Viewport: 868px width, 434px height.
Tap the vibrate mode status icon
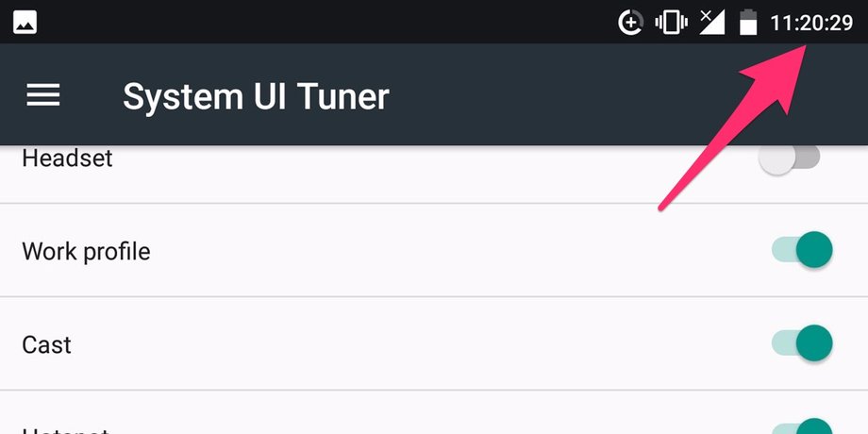[x=671, y=22]
